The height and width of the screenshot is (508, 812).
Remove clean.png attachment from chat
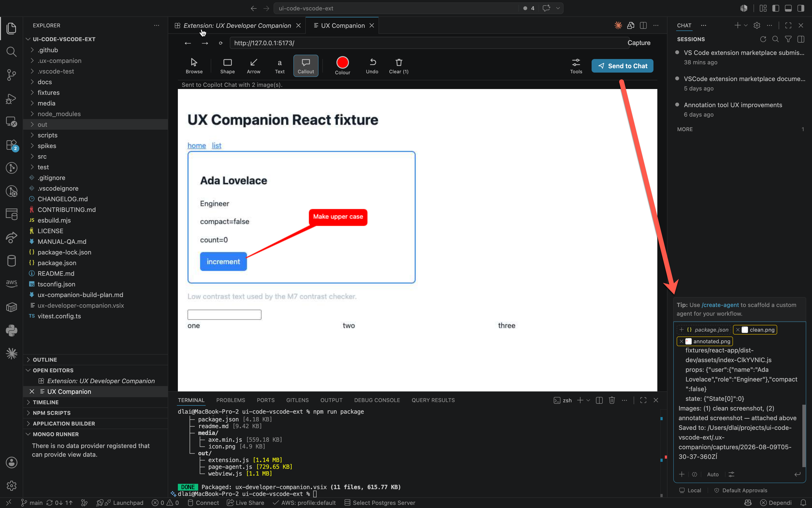738,330
